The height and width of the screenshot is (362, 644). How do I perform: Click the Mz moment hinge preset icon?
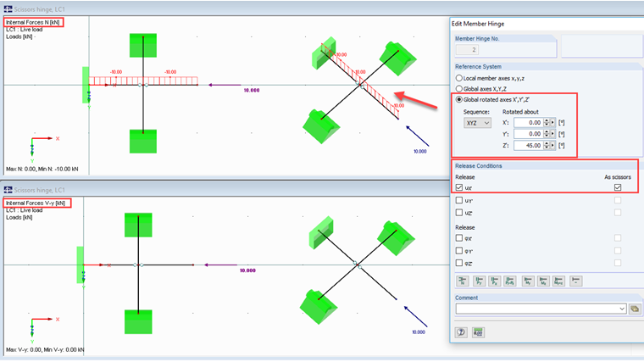pos(543,281)
